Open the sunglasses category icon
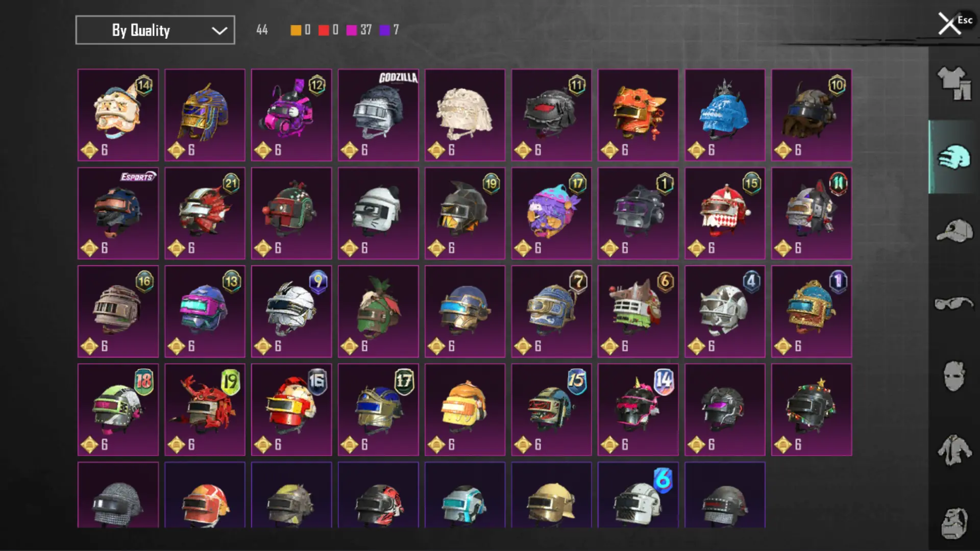Viewport: 980px width, 551px height. pos(953,304)
